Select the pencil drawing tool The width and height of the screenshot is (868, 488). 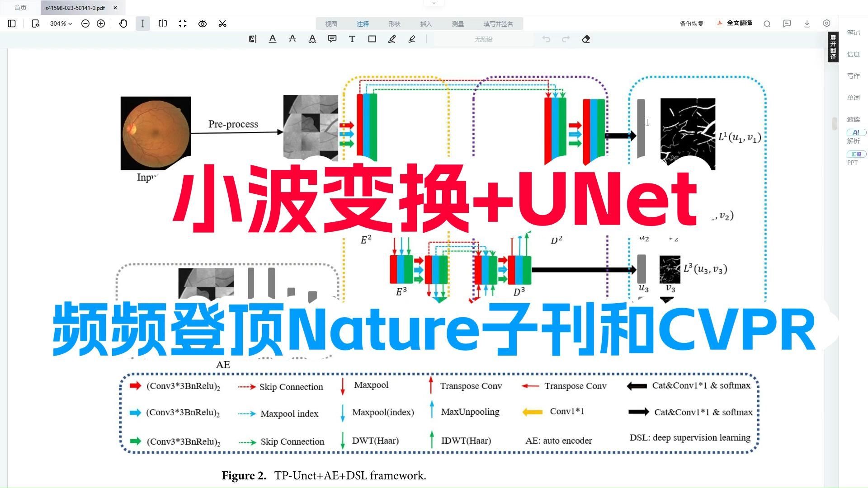pos(392,39)
